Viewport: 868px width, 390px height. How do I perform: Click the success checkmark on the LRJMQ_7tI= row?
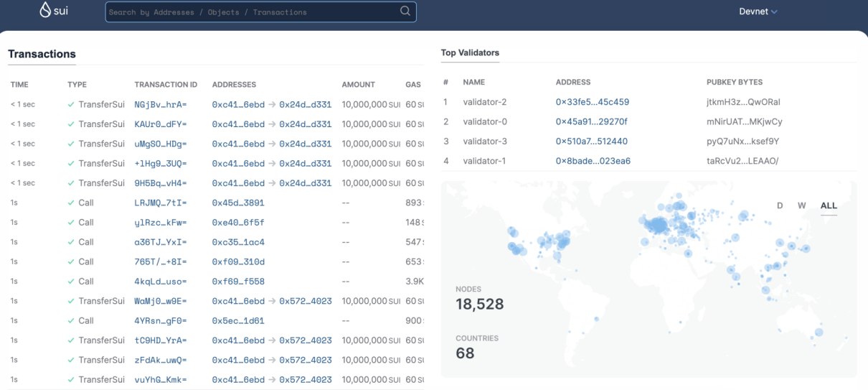71,203
